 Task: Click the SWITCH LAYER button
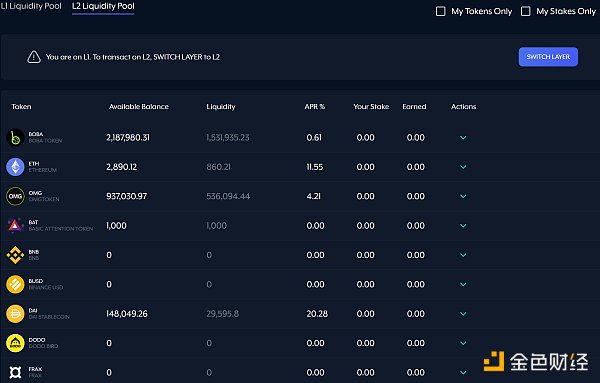pyautogui.click(x=548, y=57)
